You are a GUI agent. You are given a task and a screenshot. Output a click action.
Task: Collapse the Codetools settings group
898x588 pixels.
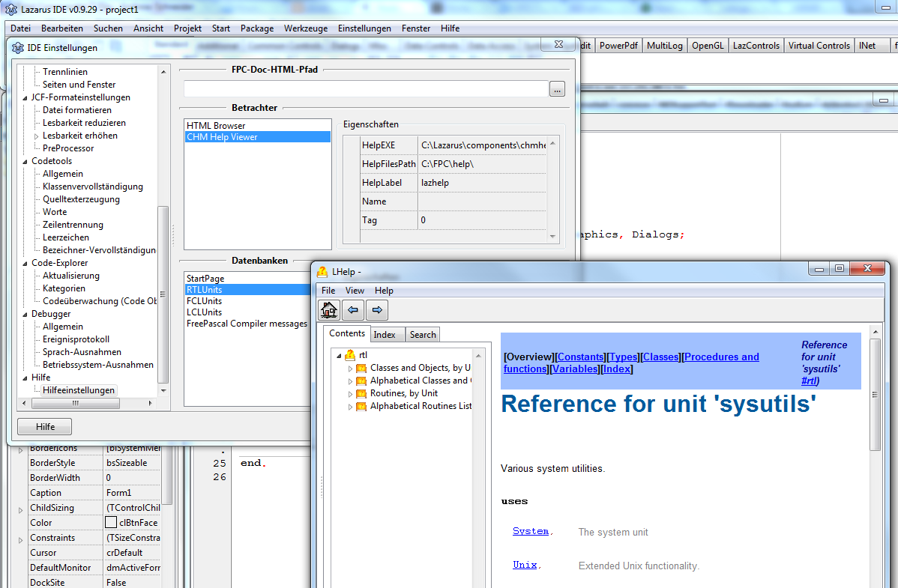click(25, 161)
